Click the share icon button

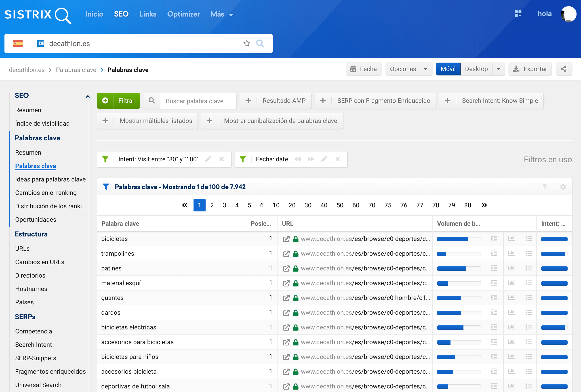coord(564,69)
